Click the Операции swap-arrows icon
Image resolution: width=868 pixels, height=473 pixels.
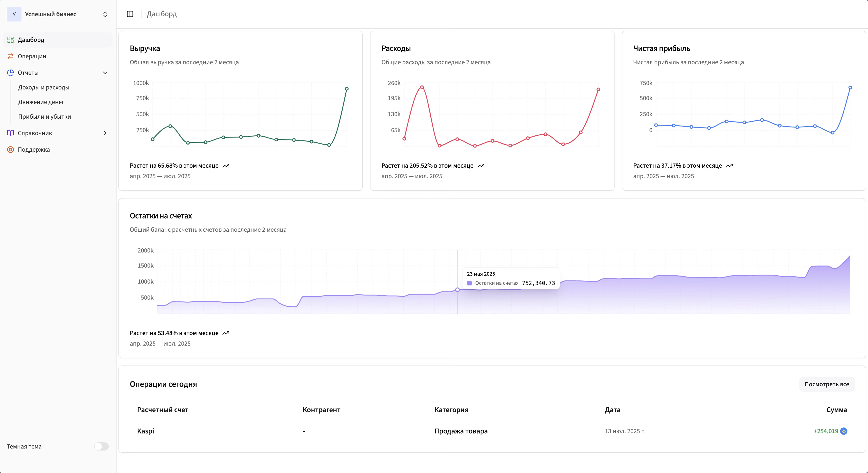(x=11, y=56)
